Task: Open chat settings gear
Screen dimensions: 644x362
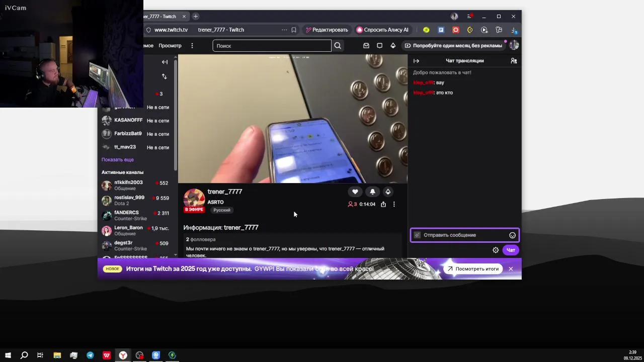Action: [x=496, y=250]
